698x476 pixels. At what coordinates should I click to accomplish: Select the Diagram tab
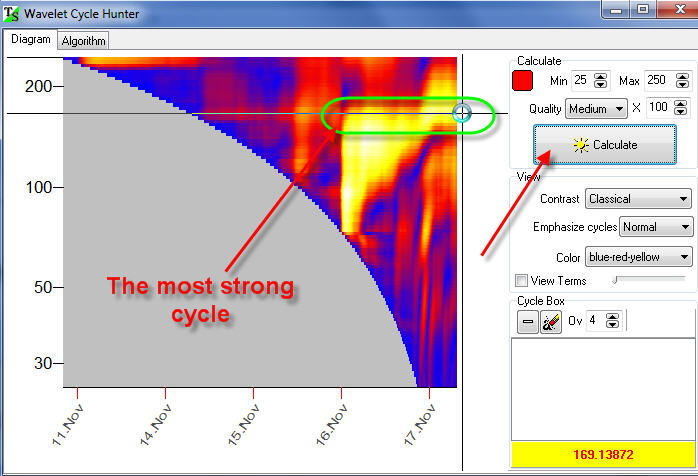[x=30, y=40]
